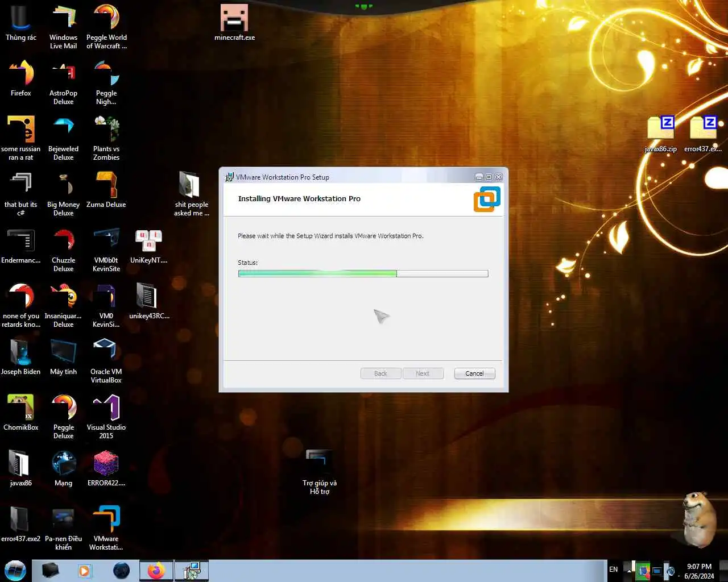728x582 pixels.
Task: Launch Oracle VM VirtualBox shortcut
Action: (x=106, y=360)
